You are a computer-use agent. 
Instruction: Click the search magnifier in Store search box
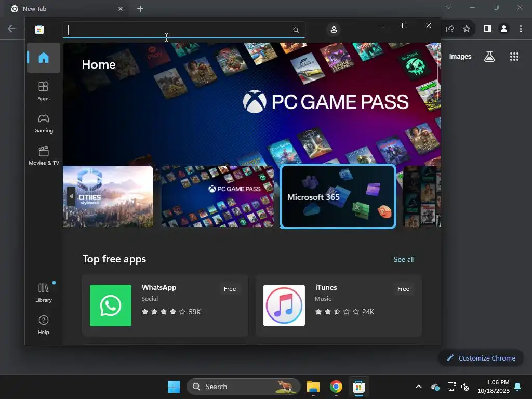pyautogui.click(x=296, y=30)
